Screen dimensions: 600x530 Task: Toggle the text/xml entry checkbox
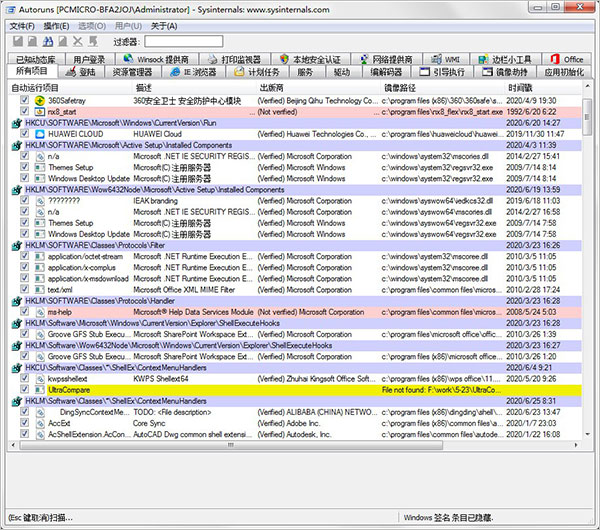[24, 289]
